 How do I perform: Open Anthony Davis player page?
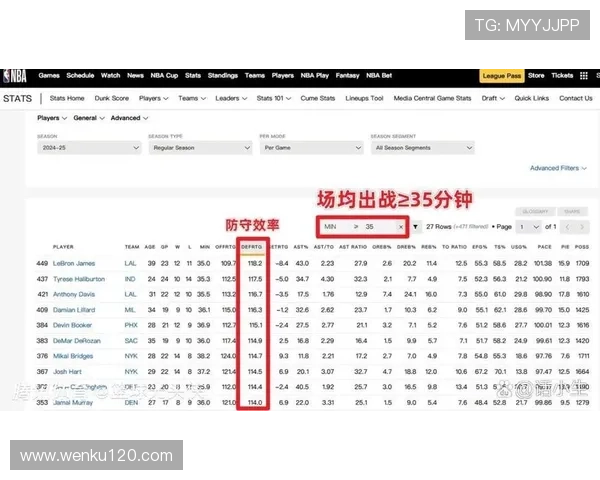tap(74, 294)
